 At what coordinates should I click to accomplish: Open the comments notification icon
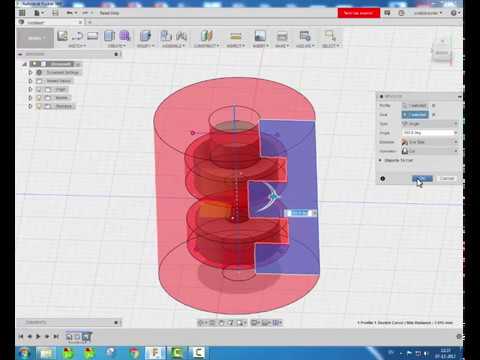pyautogui.click(x=387, y=13)
